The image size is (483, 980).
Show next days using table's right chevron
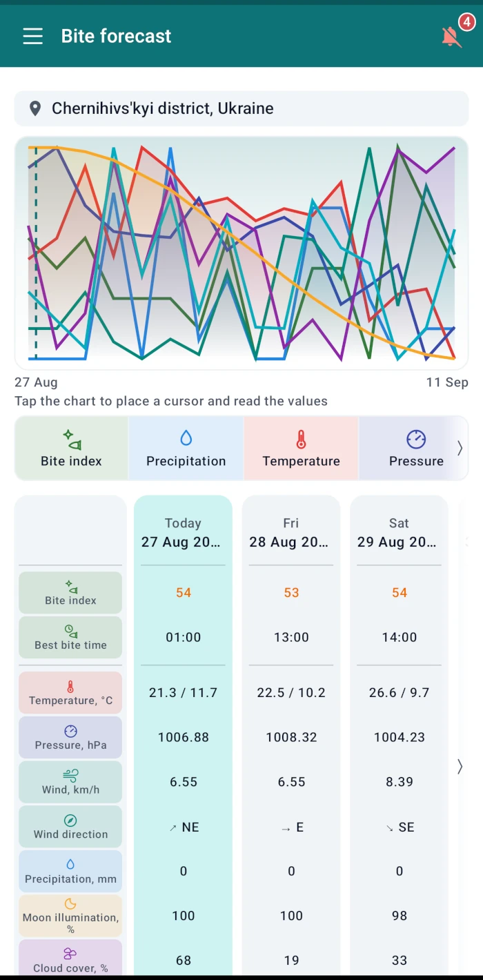point(460,766)
